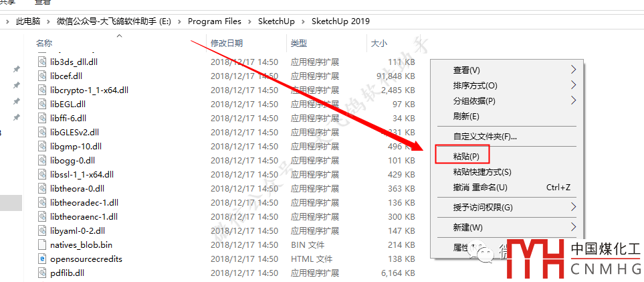Expand the breadcrumb chevron after 此电脑

[48, 21]
